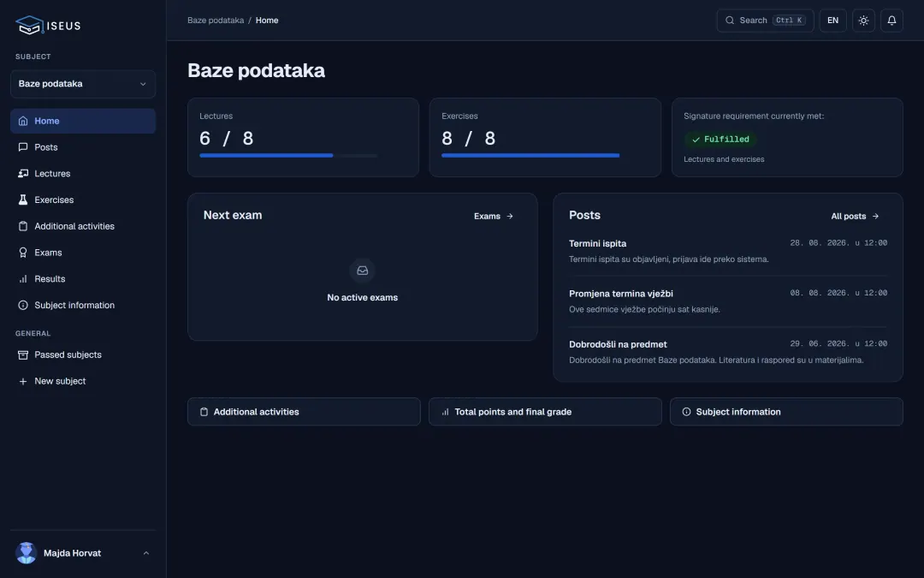This screenshot has height=578, width=924.
Task: Open the Promjena termina vježbi post
Action: pyautogui.click(x=728, y=301)
